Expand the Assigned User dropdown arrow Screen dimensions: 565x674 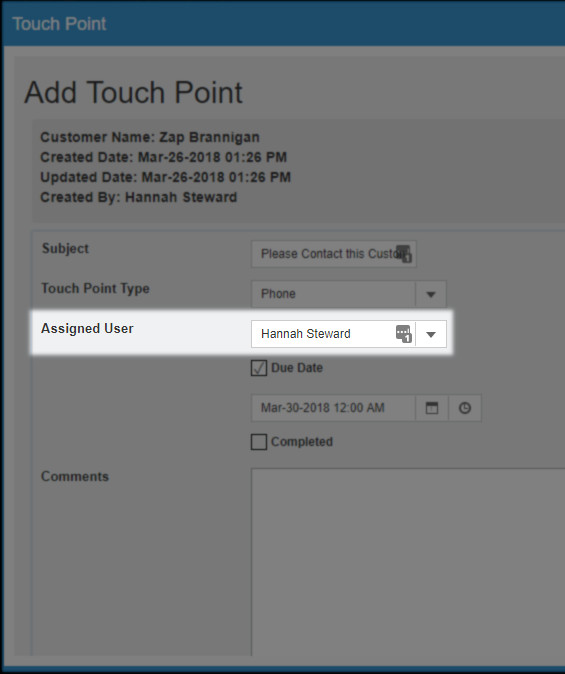[431, 334]
